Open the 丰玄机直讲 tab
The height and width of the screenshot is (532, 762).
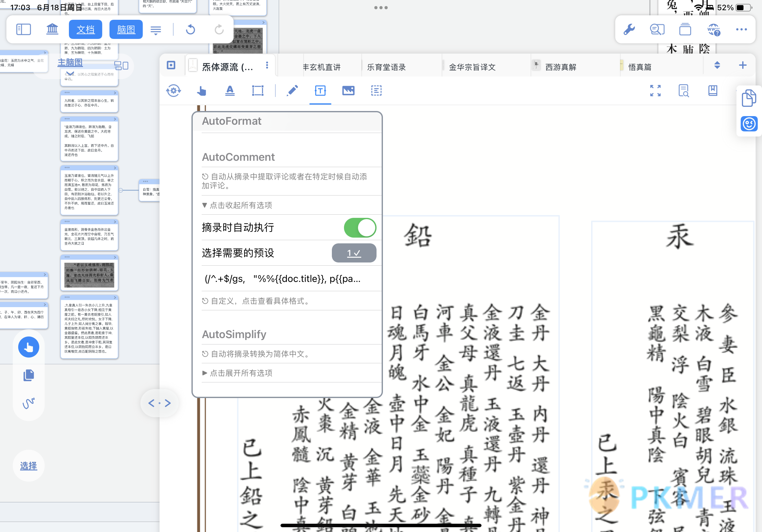pyautogui.click(x=321, y=67)
